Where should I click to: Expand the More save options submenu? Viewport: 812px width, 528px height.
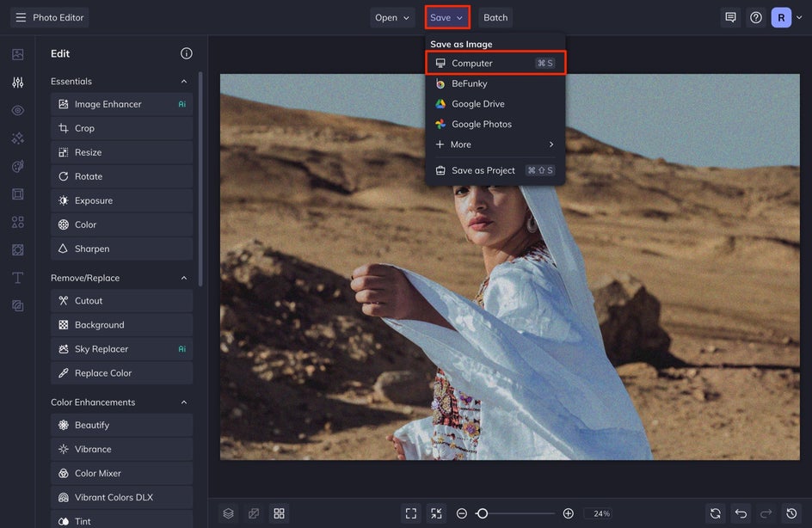pos(495,144)
